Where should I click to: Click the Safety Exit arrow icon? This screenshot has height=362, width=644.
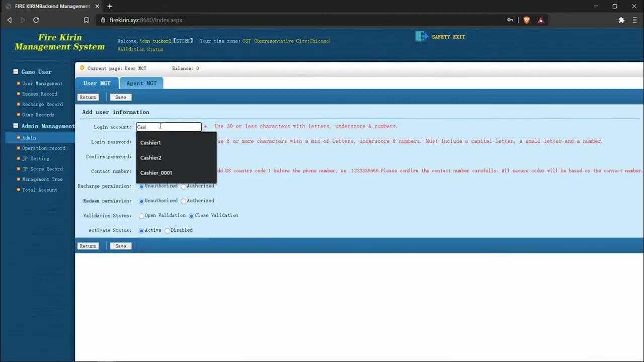(422, 36)
